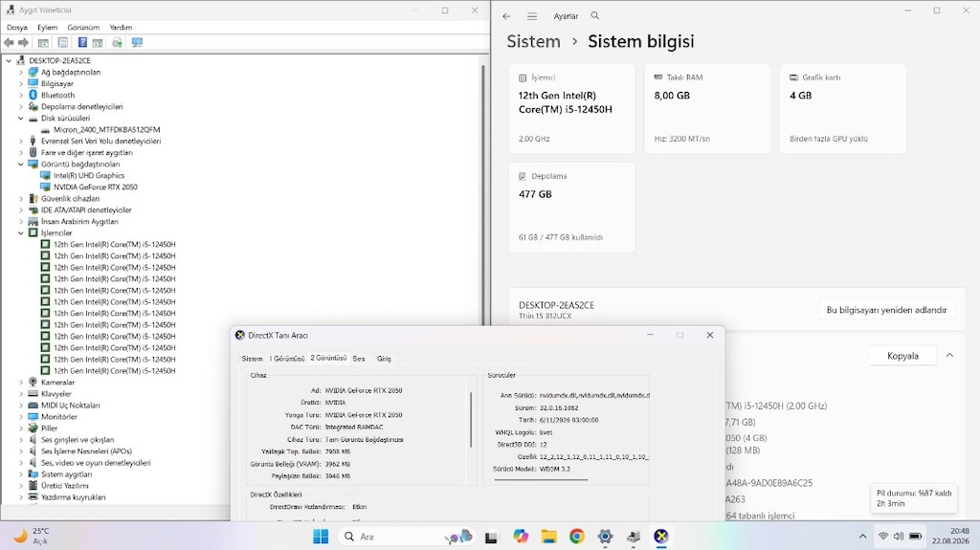Screen dimensions: 980x550
Task: Click the DirectX Tanı Aracı taskbar icon
Action: pyautogui.click(x=661, y=537)
